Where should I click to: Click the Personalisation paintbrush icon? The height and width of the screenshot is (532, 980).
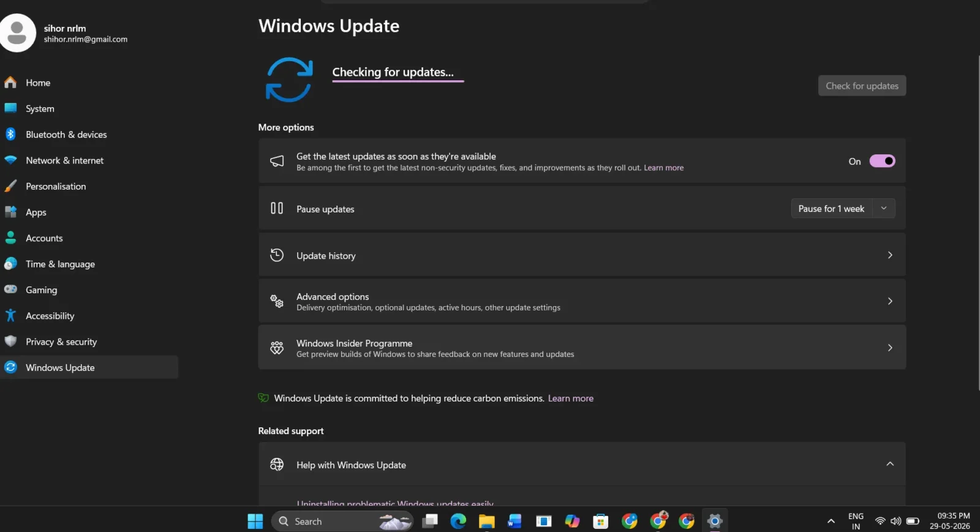tap(10, 186)
